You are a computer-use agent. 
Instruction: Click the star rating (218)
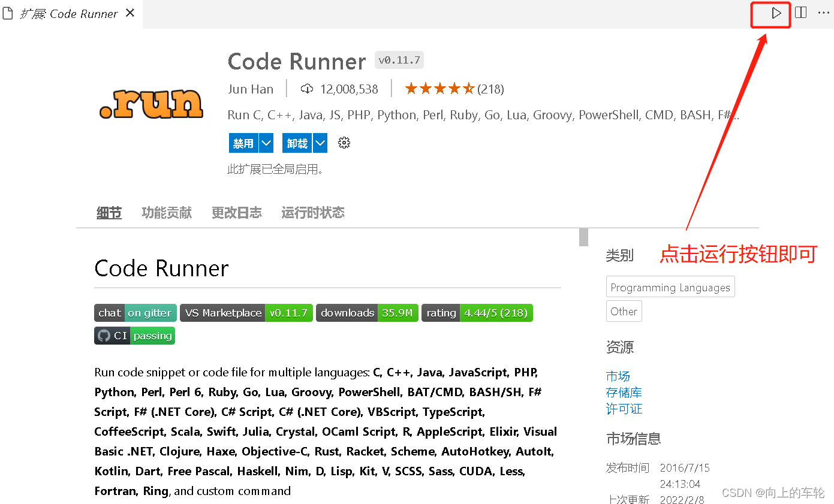[x=454, y=89]
